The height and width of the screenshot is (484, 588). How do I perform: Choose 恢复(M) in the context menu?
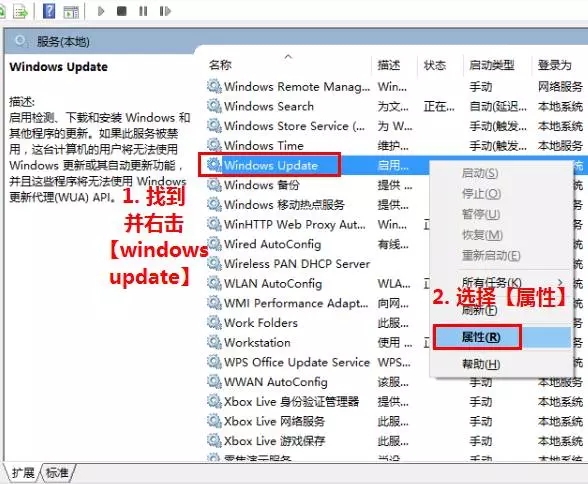[482, 235]
